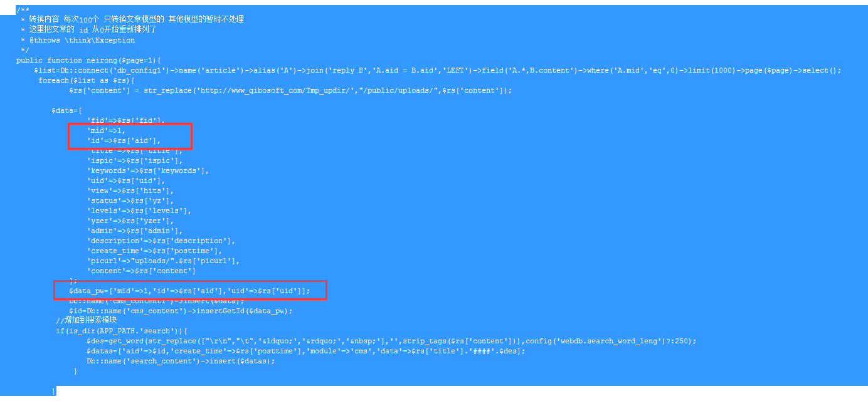Click the insertGetId($data_pw) line
The image size is (868, 406).
(181, 311)
